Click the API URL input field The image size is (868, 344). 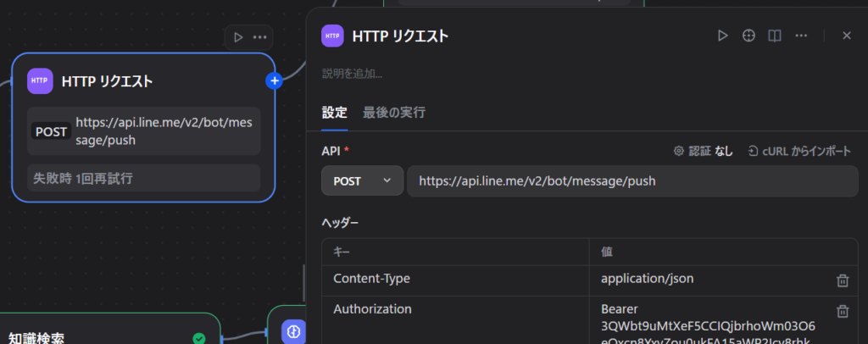[632, 180]
